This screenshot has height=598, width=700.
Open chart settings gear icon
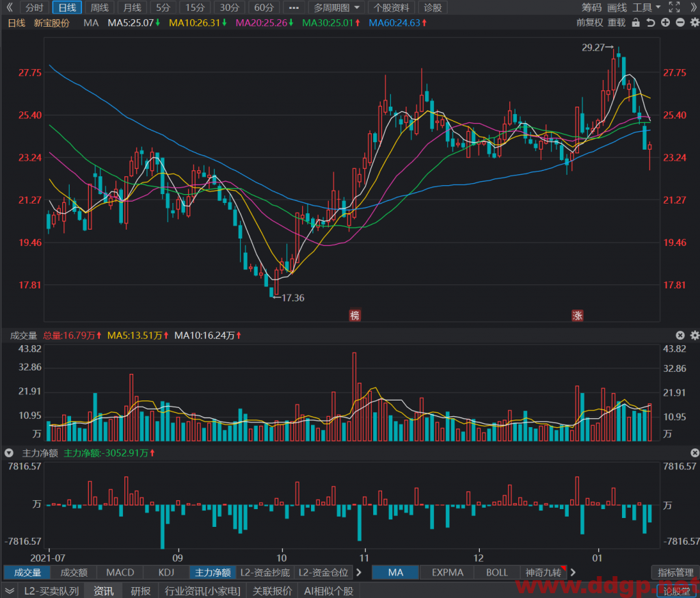pyautogui.click(x=695, y=23)
